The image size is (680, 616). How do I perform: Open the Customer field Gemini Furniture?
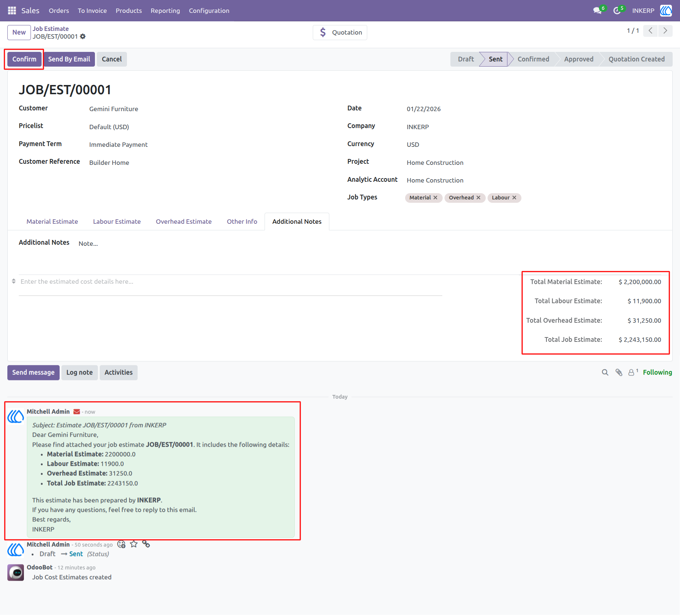(114, 109)
